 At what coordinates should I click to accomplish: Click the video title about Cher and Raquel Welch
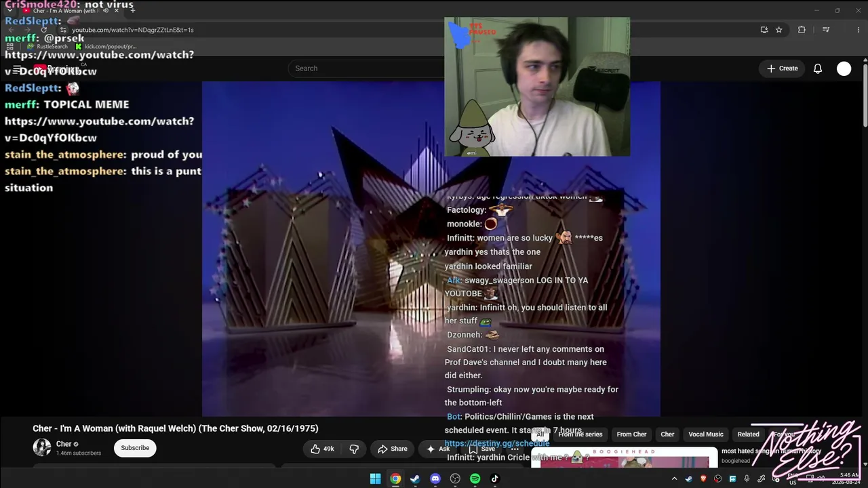click(176, 428)
